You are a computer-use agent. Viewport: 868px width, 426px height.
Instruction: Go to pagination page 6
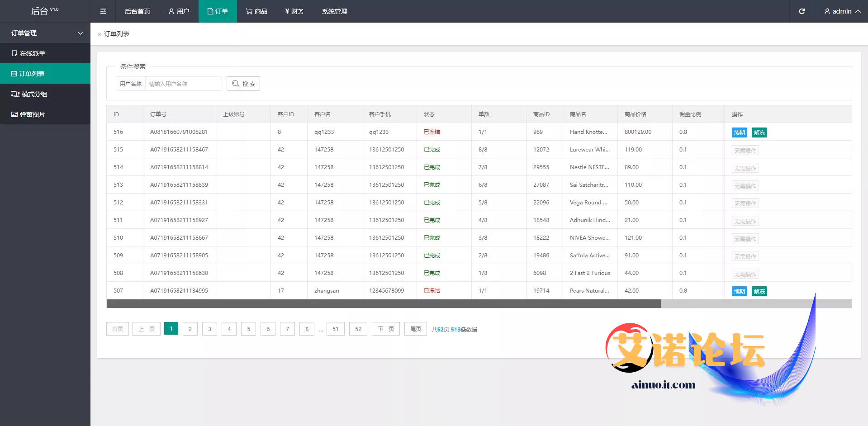pos(268,329)
